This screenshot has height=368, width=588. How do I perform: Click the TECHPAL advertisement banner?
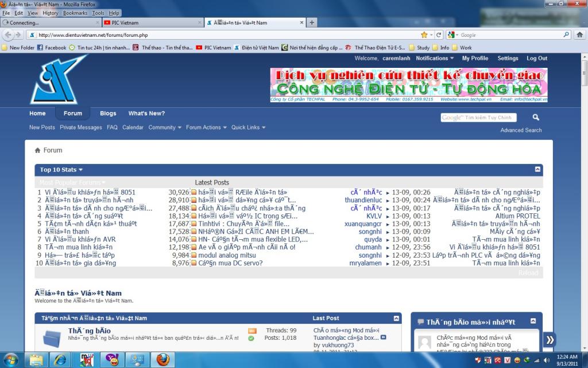409,85
